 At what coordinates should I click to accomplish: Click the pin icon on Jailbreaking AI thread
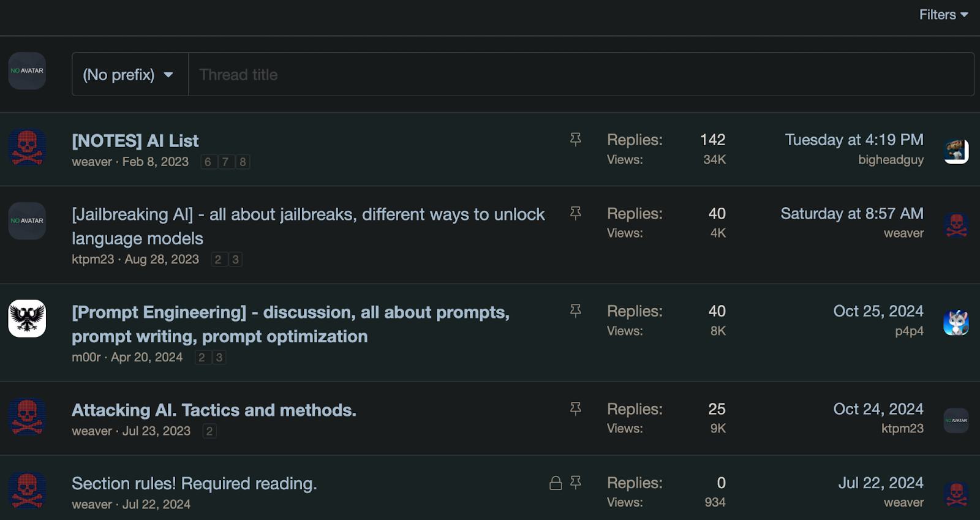pyautogui.click(x=576, y=213)
